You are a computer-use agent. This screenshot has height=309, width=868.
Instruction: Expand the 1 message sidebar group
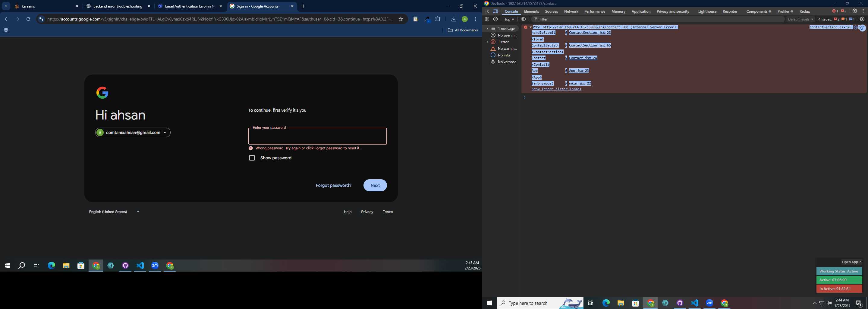pyautogui.click(x=487, y=29)
